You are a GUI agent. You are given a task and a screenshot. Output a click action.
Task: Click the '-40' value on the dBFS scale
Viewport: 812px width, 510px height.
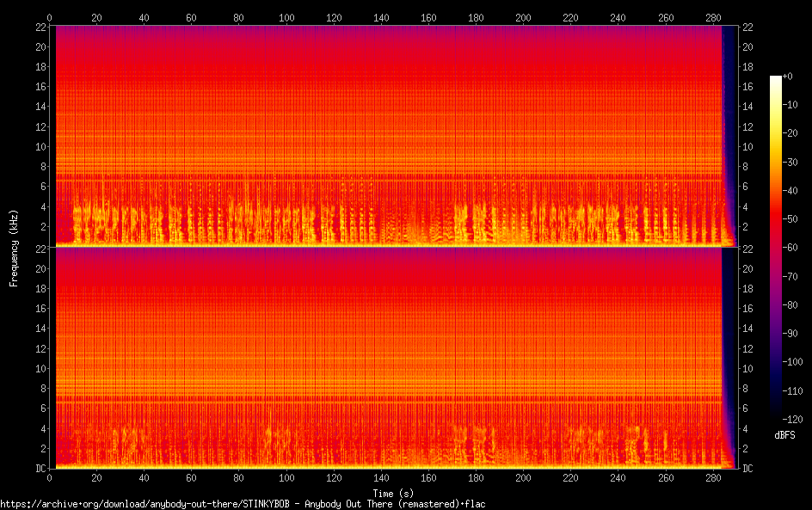tap(790, 191)
